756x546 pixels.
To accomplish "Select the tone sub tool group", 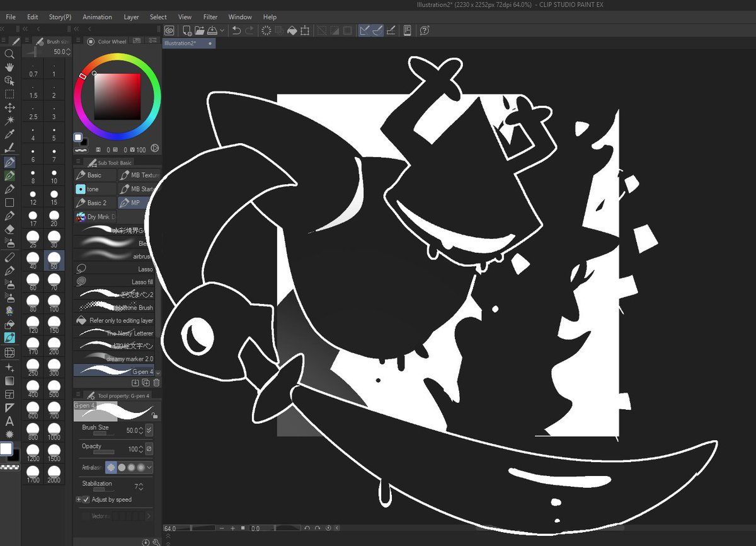I will [x=96, y=189].
